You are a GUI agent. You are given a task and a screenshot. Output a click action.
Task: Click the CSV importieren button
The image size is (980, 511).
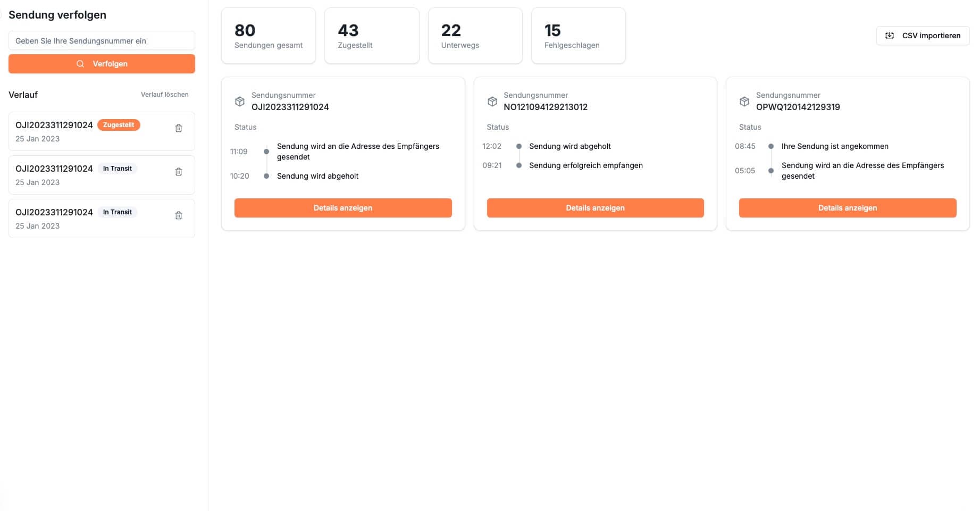click(923, 35)
